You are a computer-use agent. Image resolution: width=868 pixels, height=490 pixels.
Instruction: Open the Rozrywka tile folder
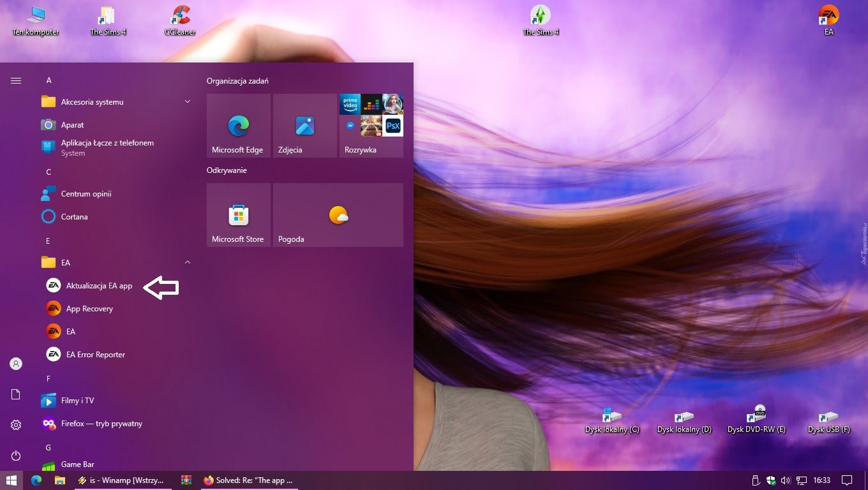371,126
